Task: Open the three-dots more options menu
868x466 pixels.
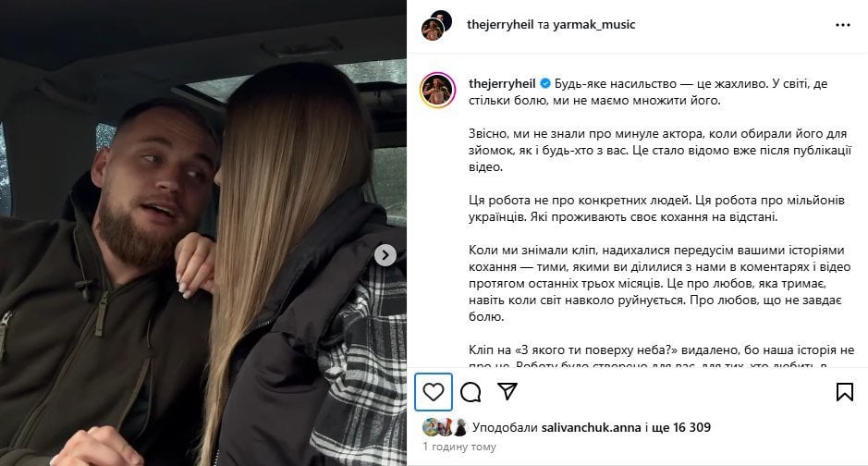Action: click(x=842, y=25)
